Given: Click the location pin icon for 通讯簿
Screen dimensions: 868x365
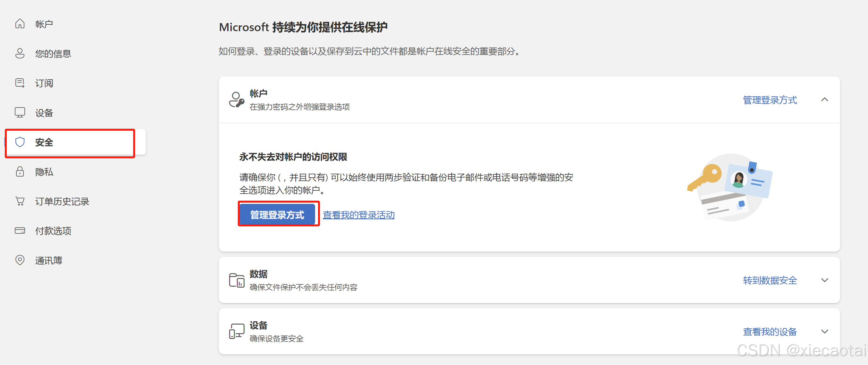Looking at the screenshot, I should [20, 260].
